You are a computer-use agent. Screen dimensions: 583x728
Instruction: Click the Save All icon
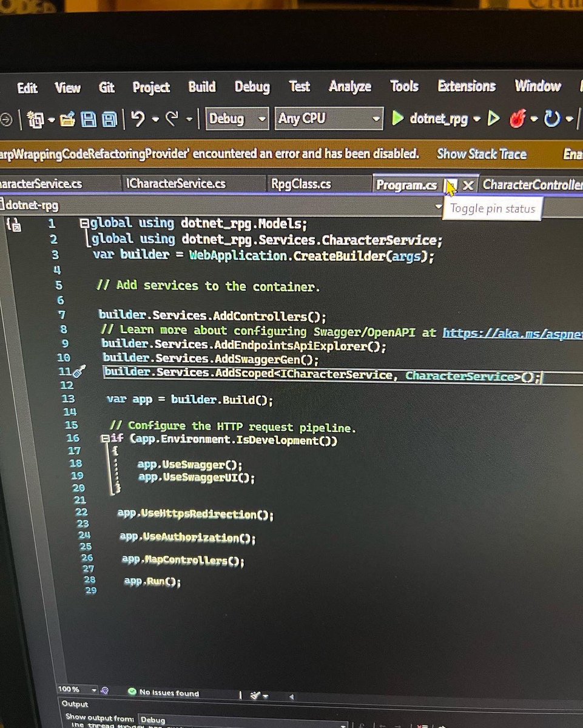click(109, 119)
